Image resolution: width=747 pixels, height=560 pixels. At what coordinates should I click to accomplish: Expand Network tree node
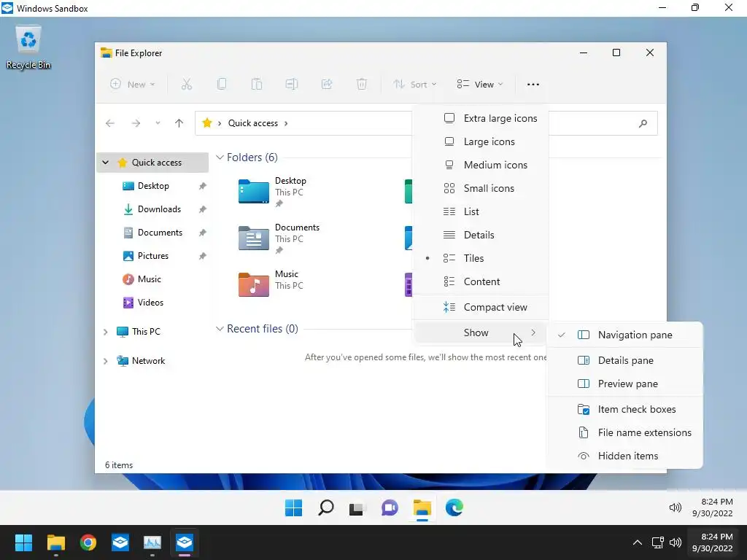(105, 361)
